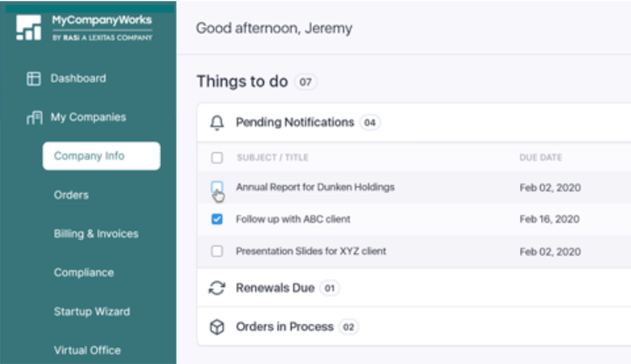Open Follow up with ABC client
The height and width of the screenshot is (364, 631).
click(x=293, y=219)
